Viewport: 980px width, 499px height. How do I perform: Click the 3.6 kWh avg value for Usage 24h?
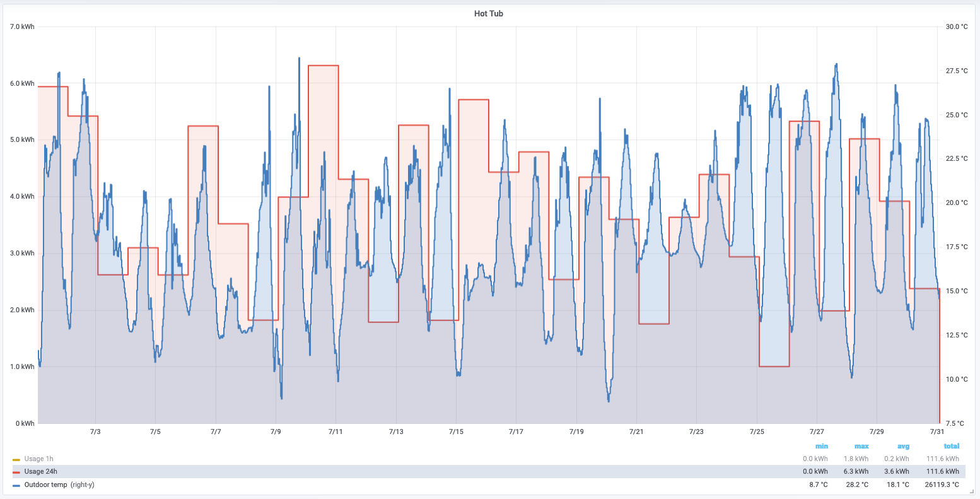point(897,471)
